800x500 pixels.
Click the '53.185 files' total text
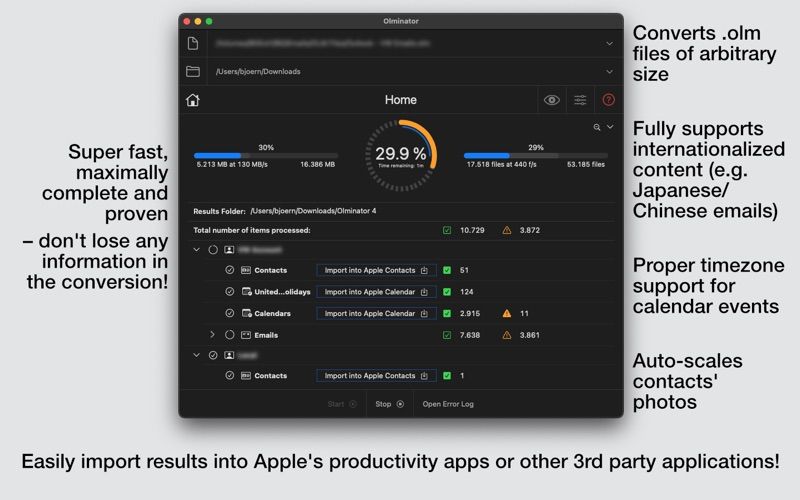pyautogui.click(x=586, y=164)
